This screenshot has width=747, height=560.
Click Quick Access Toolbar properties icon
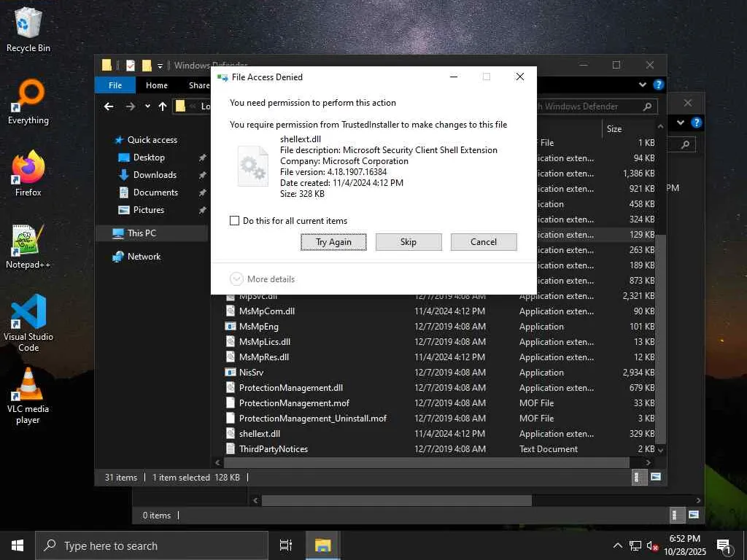[130, 65]
